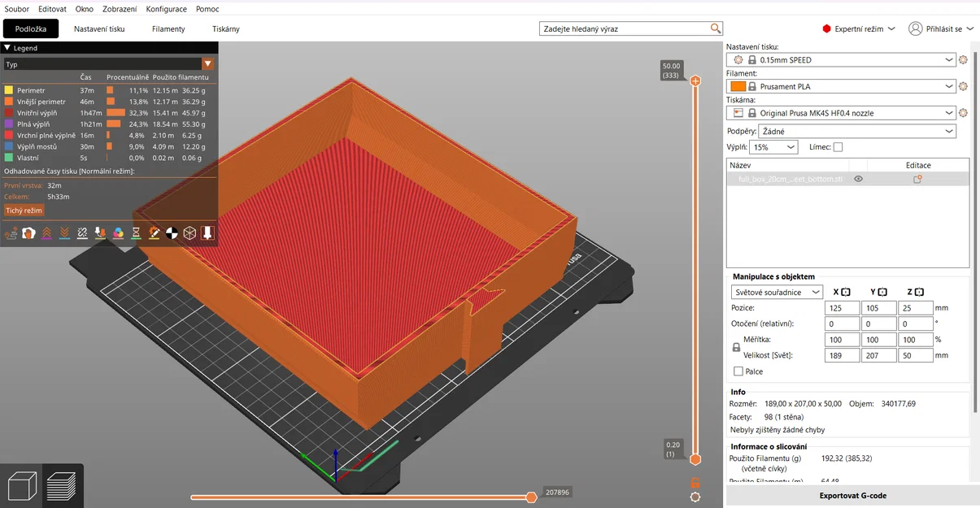Toggle visibility eye of full_box object
This screenshot has height=508, width=980.
[858, 179]
